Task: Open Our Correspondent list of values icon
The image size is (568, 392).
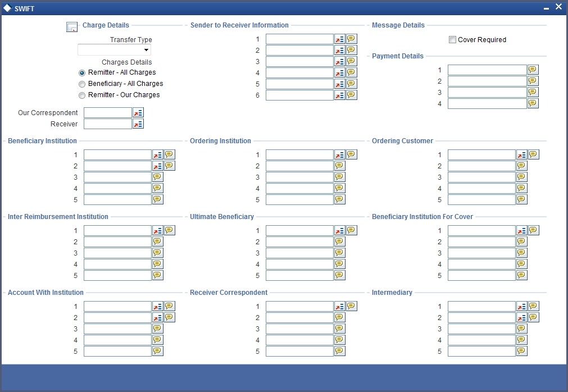Action: [x=138, y=113]
